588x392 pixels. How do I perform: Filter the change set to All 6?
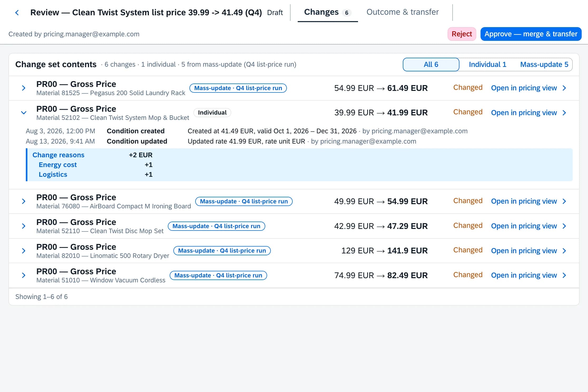pos(431,65)
